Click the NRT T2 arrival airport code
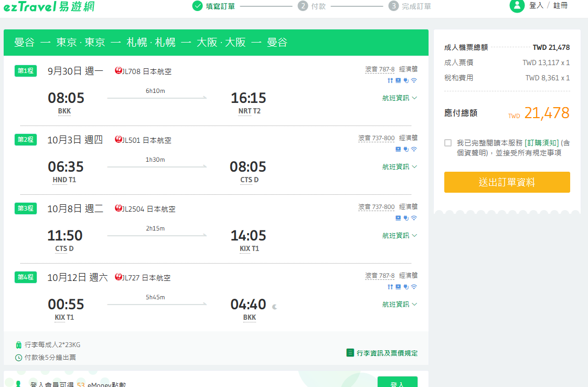The height and width of the screenshot is (387, 588). coord(249,111)
